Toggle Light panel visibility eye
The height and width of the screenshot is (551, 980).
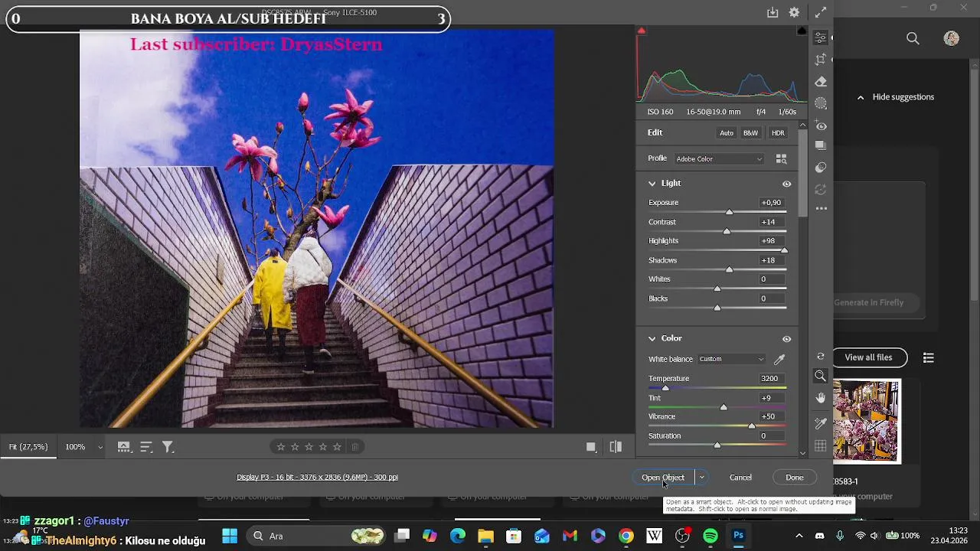tap(786, 184)
